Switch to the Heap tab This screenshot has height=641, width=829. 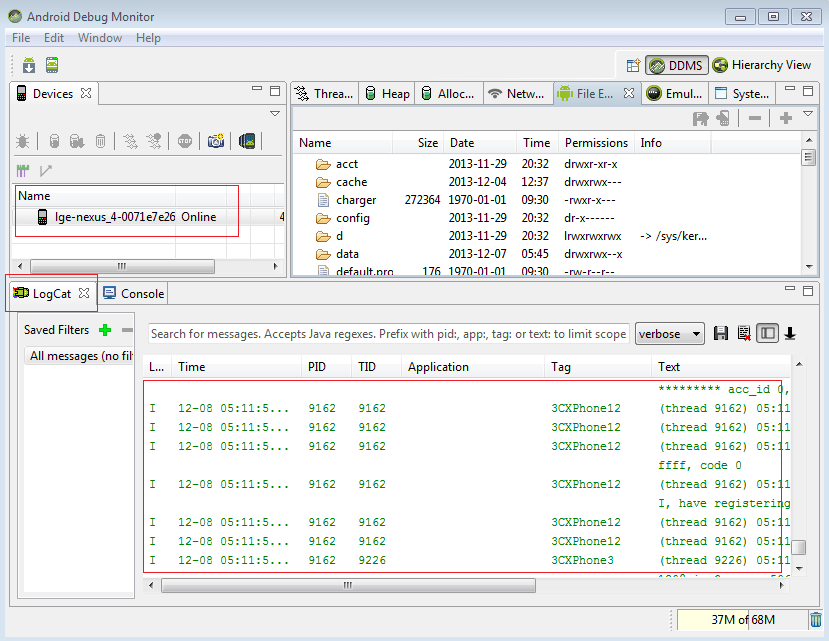click(388, 94)
